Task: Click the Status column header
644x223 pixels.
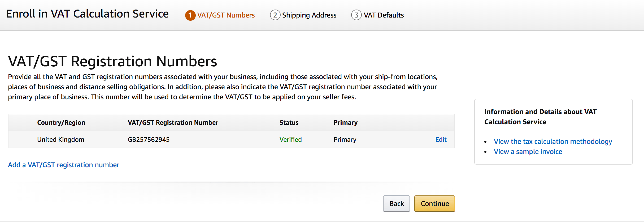Action: [x=289, y=123]
